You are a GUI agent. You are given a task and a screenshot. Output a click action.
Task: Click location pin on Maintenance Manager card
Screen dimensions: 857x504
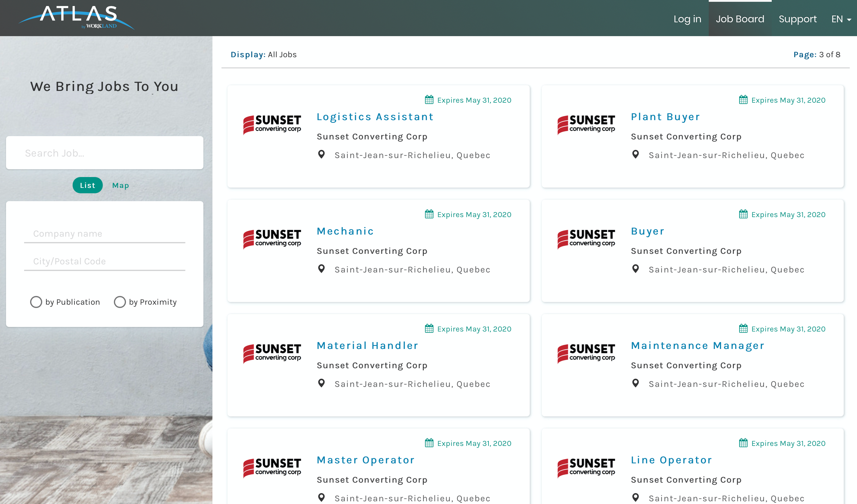(x=635, y=383)
